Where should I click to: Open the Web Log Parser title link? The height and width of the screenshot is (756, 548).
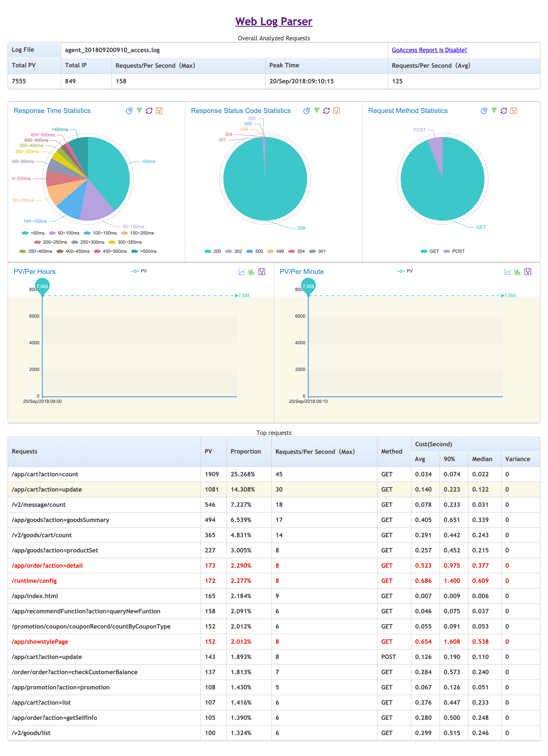[274, 22]
